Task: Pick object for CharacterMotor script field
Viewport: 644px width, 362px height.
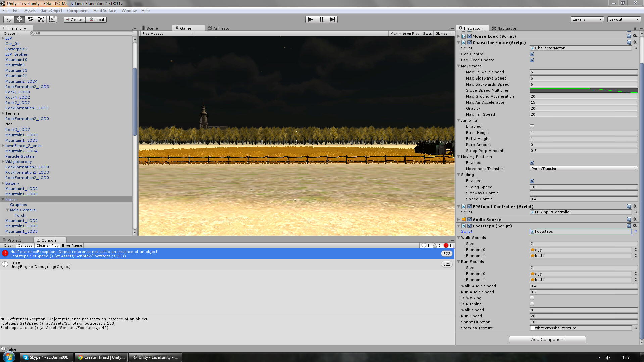Action: (x=636, y=48)
